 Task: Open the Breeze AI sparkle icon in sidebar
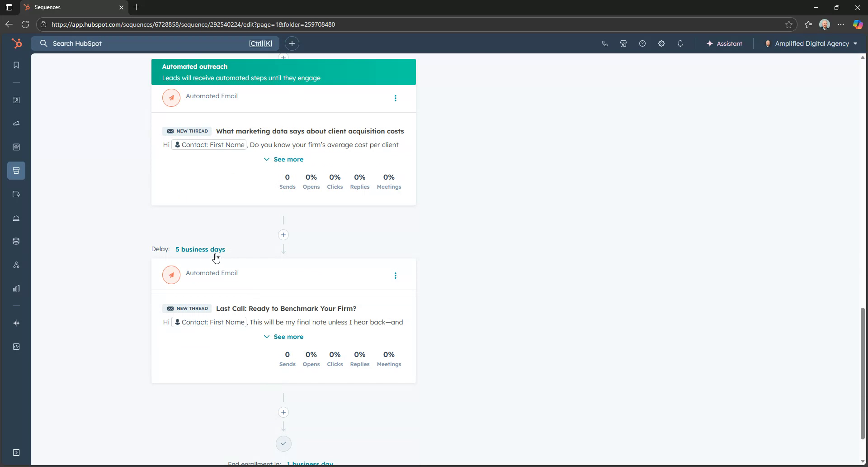click(x=16, y=323)
